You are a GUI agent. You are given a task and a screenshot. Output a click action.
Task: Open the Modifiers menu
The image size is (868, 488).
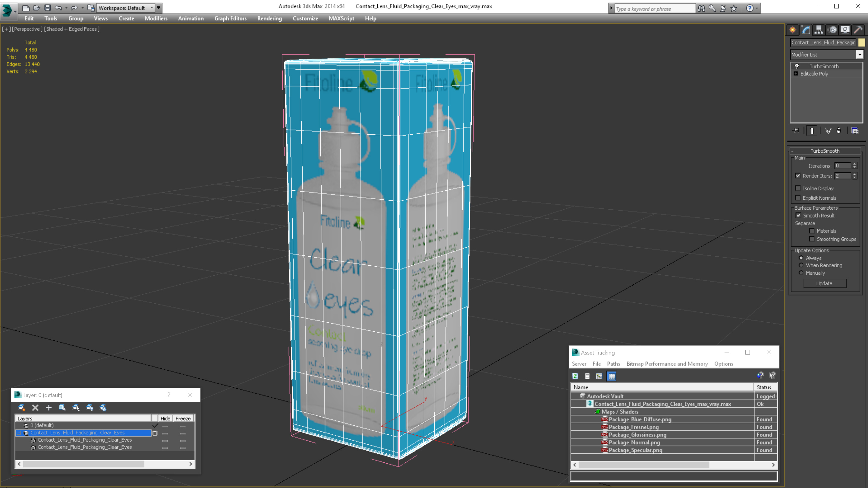coord(156,18)
